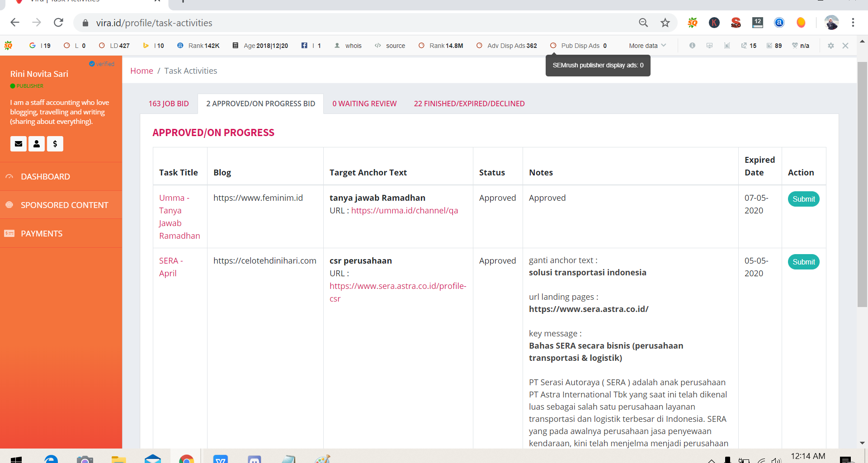Click the Facebook likes parameter
868x463 pixels.
click(x=311, y=46)
